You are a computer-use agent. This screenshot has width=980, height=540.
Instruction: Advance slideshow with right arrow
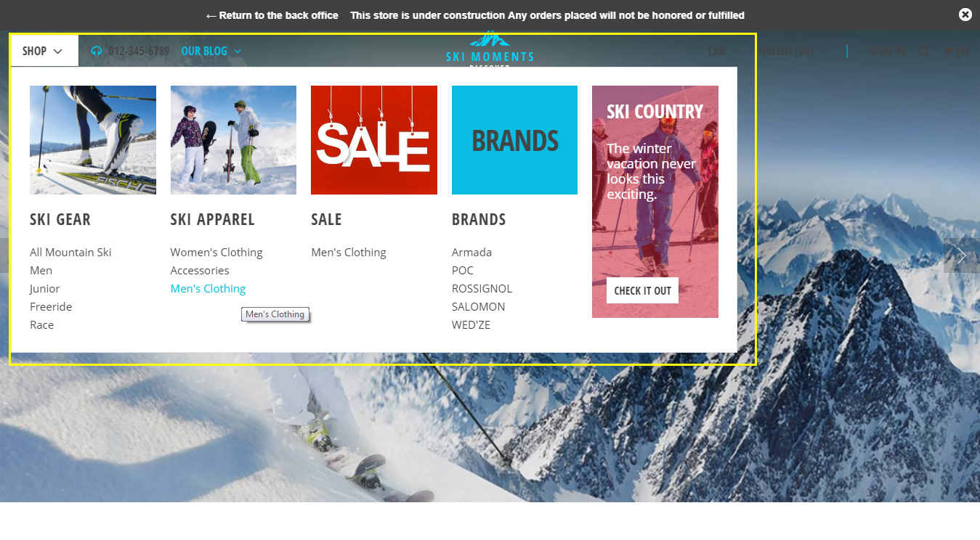click(962, 255)
